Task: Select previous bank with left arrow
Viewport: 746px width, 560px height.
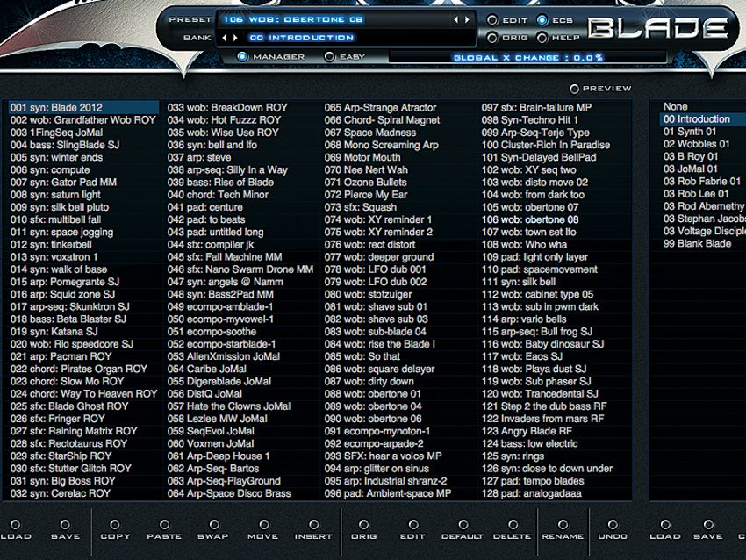Action: (x=224, y=38)
